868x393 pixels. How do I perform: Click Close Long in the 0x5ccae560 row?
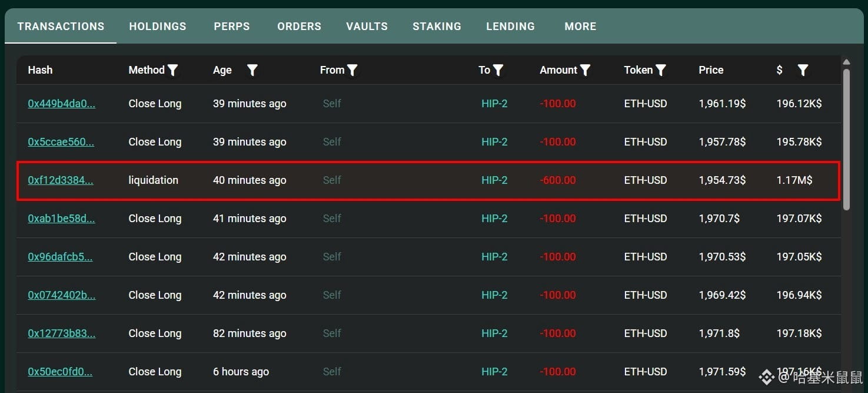(155, 142)
